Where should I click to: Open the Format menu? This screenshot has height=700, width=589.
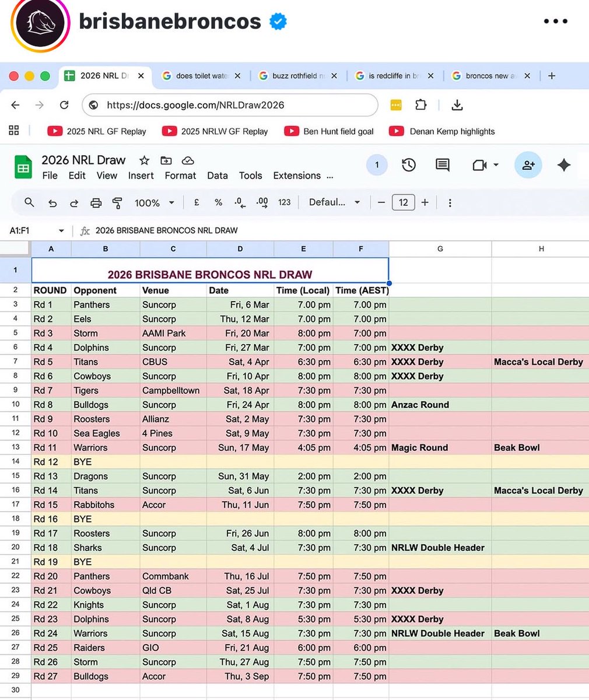point(181,176)
